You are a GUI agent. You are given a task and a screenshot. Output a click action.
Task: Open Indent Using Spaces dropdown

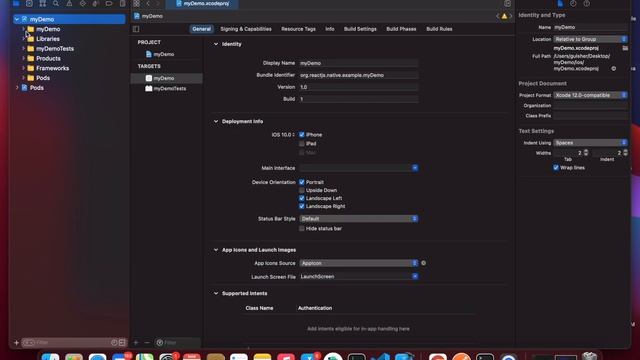(x=590, y=143)
